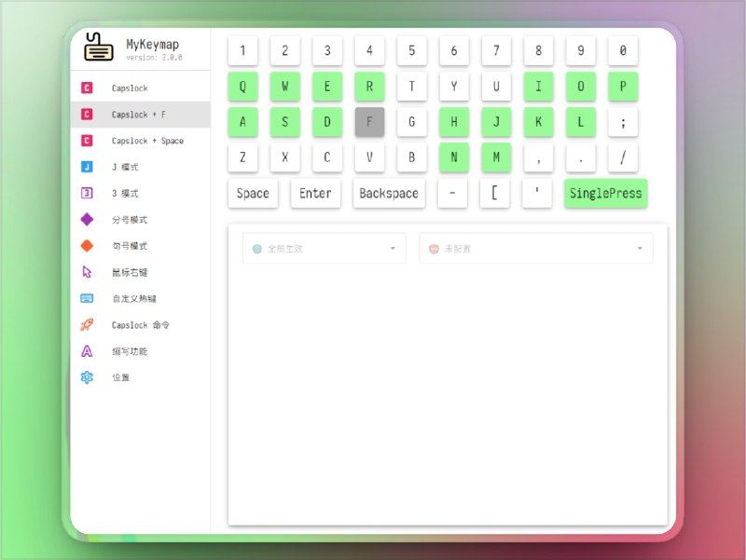Open the 未配置 dropdown
The image size is (746, 560).
[536, 247]
